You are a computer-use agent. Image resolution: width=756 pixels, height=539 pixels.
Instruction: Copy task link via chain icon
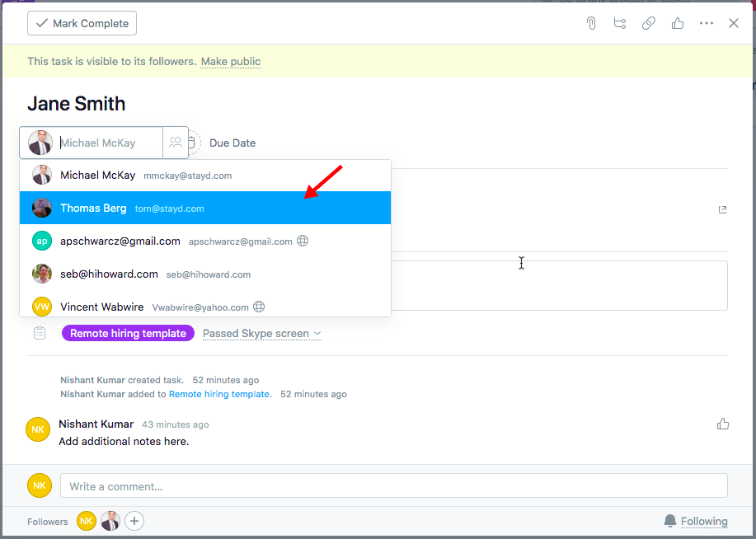649,23
